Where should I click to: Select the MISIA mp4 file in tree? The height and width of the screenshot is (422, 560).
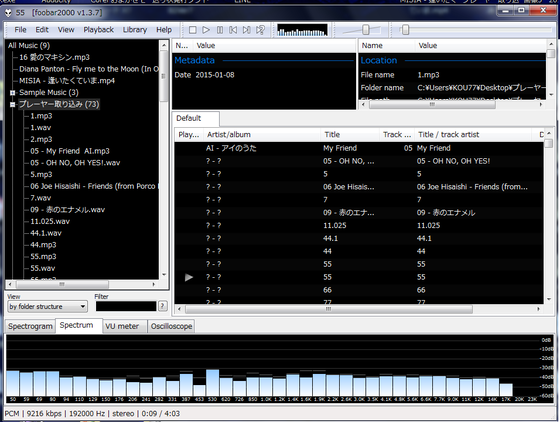(x=67, y=81)
